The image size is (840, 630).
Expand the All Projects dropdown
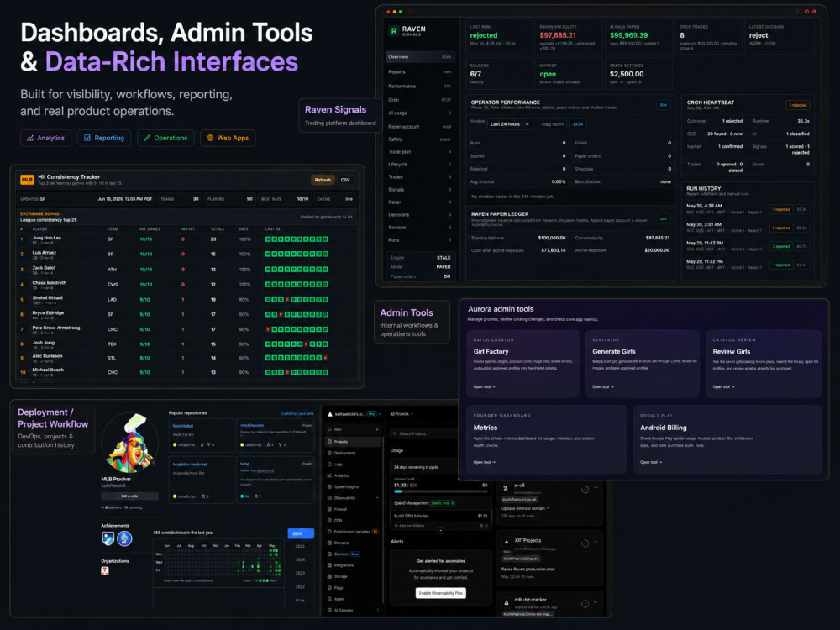(402, 414)
